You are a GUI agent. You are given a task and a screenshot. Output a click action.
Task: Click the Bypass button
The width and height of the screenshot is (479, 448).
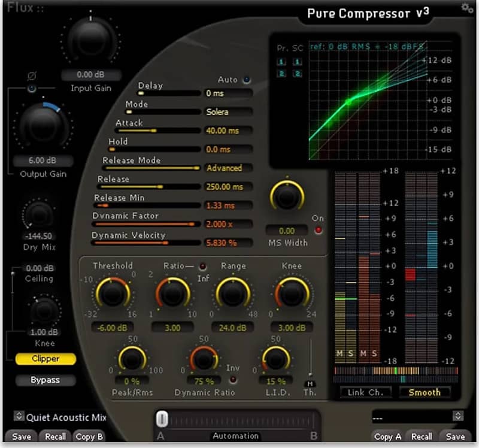pyautogui.click(x=45, y=380)
